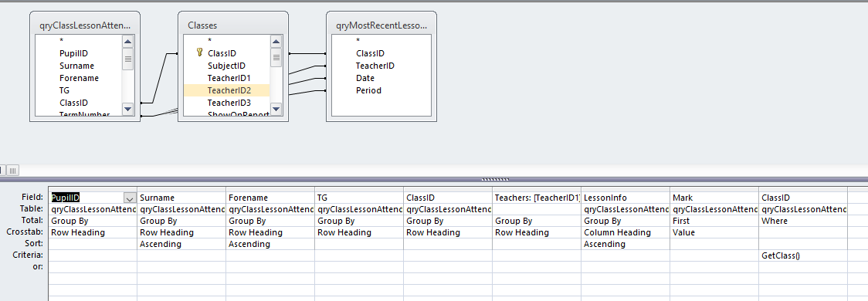The height and width of the screenshot is (301, 868).
Task: Click the pane splitter handle between panes
Action: tap(496, 179)
